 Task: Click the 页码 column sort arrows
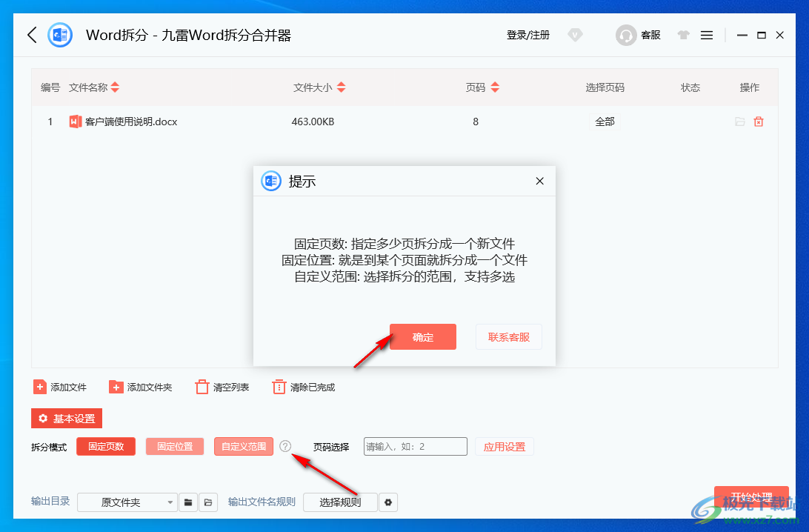click(x=495, y=87)
